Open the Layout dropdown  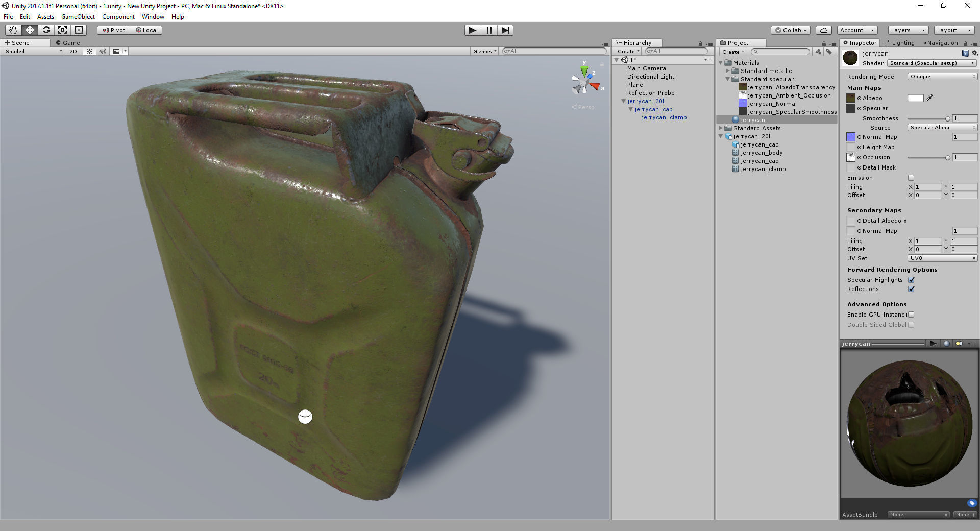[954, 30]
